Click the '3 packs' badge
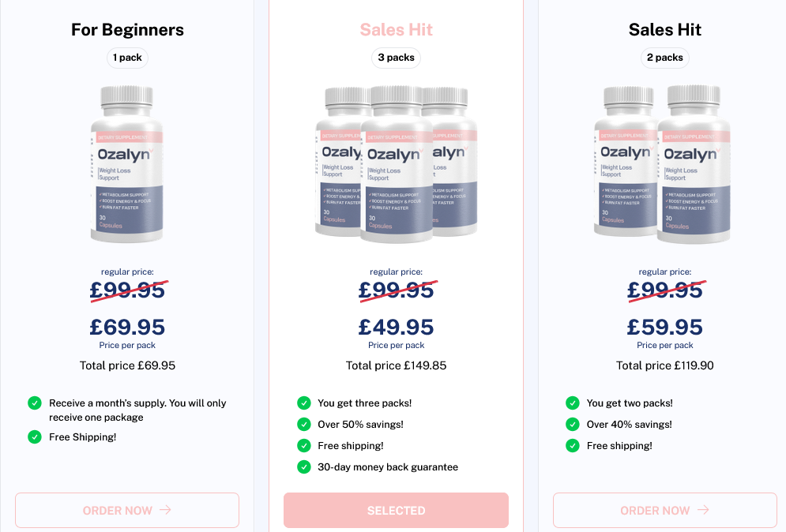 point(396,58)
